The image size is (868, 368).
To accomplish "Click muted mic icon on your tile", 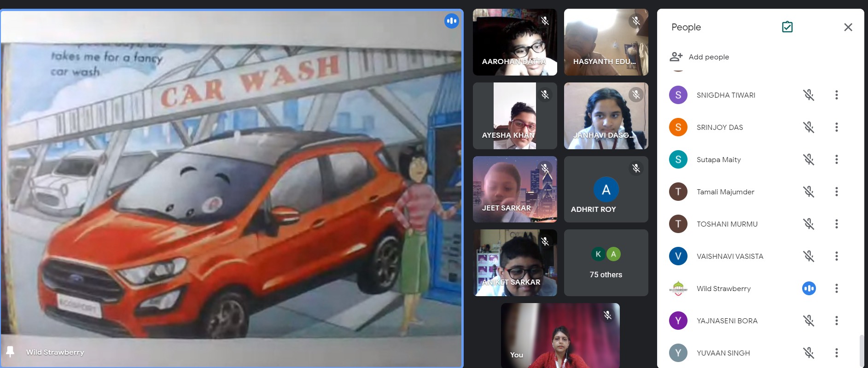I will coord(607,315).
